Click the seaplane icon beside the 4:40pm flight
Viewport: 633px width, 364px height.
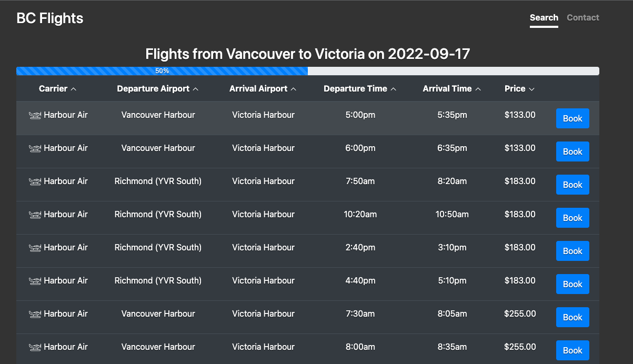pyautogui.click(x=35, y=280)
